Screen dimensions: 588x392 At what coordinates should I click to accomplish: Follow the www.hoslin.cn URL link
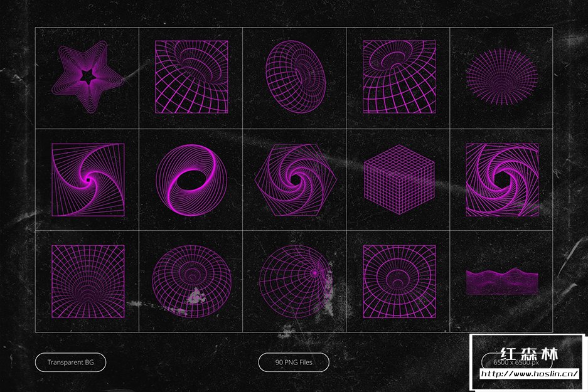(530, 374)
